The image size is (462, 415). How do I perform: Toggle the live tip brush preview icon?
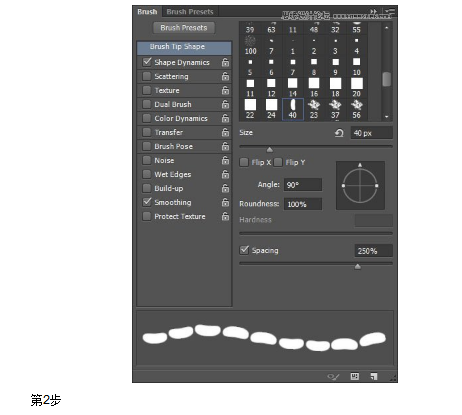point(333,377)
